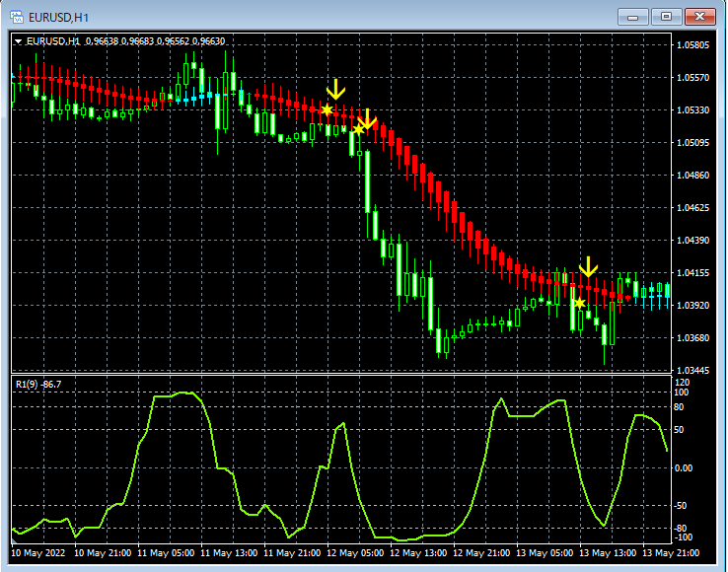The height and width of the screenshot is (572, 728).
Task: Click the EURUSD,H1 price info label
Action: [x=126, y=41]
